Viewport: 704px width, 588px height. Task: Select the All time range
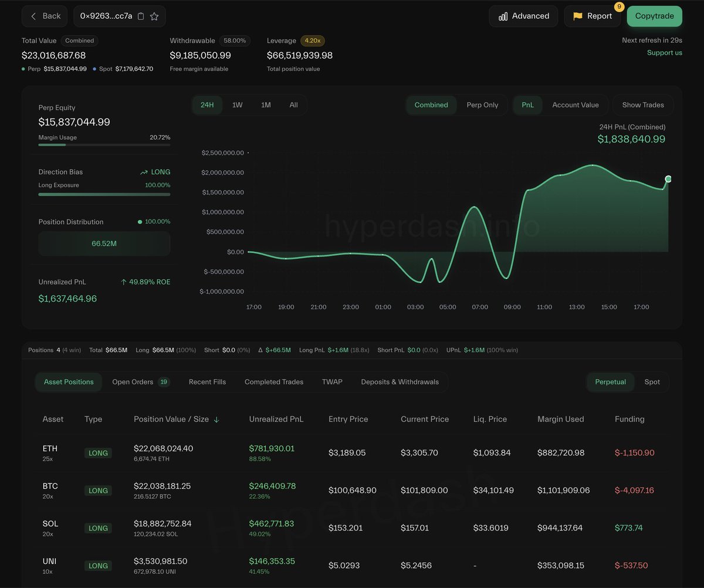click(x=293, y=105)
